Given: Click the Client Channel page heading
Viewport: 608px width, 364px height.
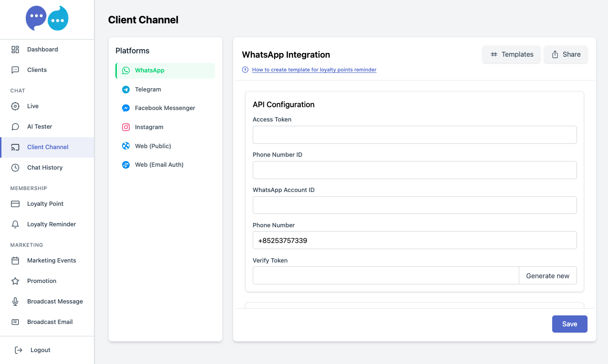Looking at the screenshot, I should click(x=143, y=20).
